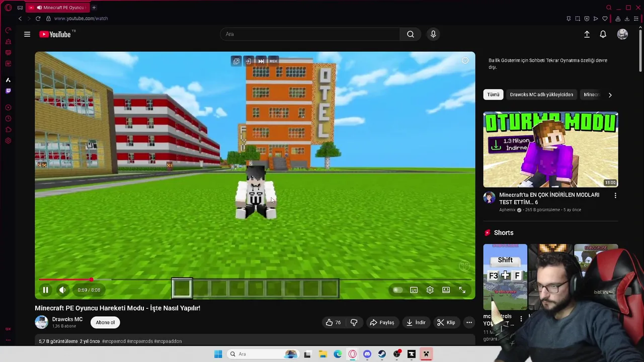
Task: Start voice search with the microphone
Action: 433,34
